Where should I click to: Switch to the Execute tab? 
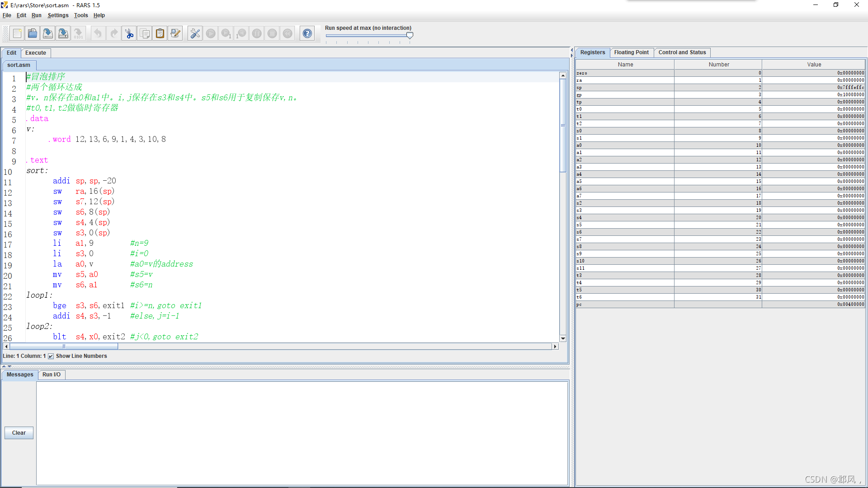coord(36,53)
